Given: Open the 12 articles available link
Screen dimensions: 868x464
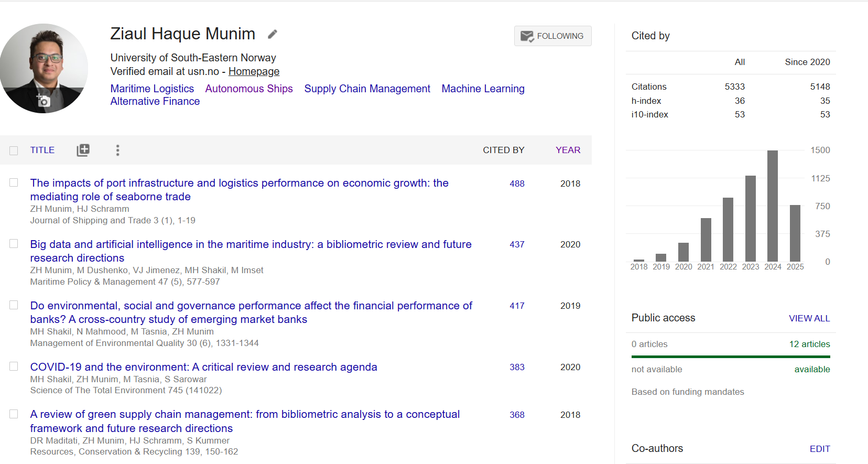Looking at the screenshot, I should tap(809, 344).
